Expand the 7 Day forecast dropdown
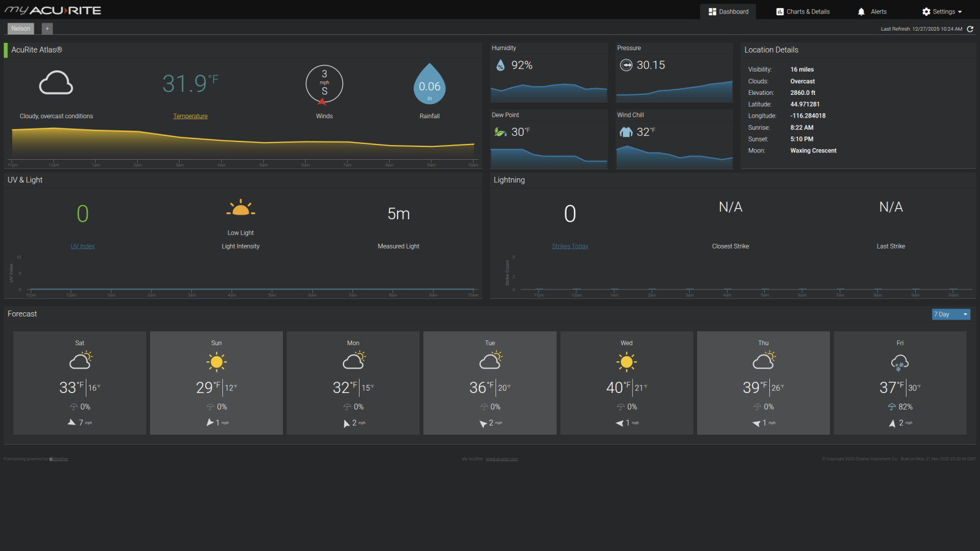Viewport: 980px width, 551px height. click(x=951, y=314)
